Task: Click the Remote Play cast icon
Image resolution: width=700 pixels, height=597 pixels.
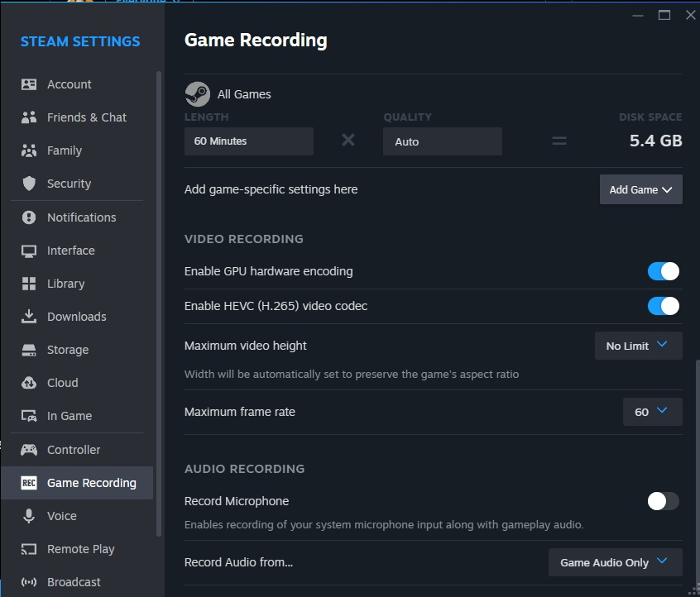Action: coord(29,549)
